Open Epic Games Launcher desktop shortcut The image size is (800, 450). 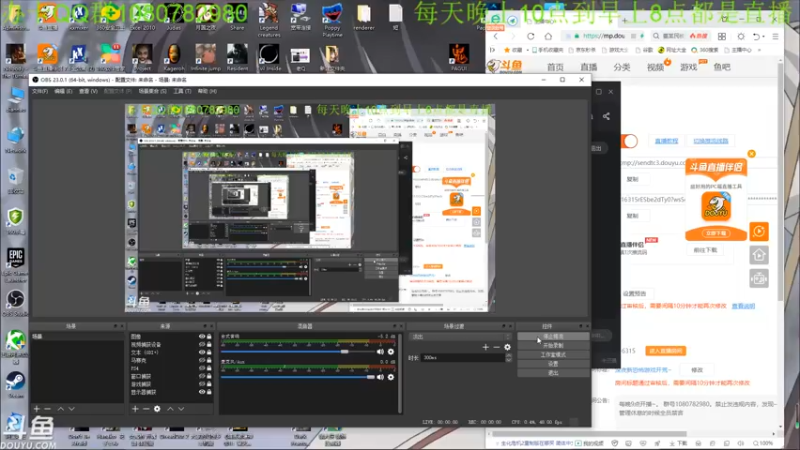15,264
